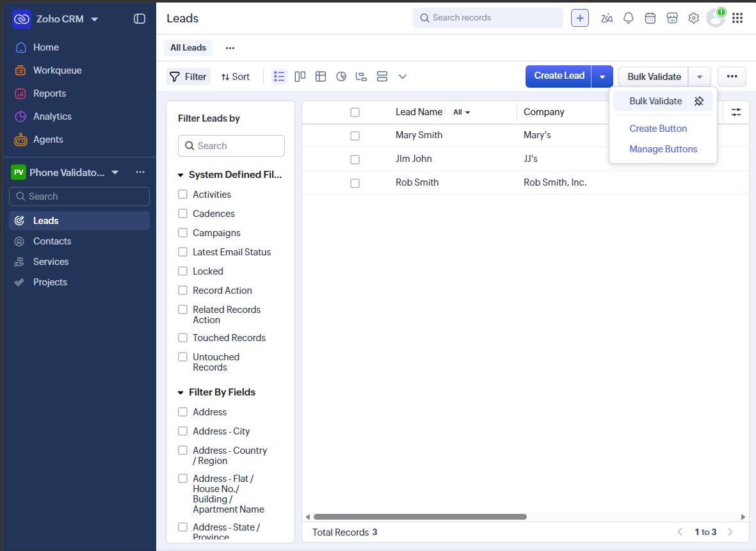Click the Create Button link
The image size is (756, 551).
coord(658,129)
